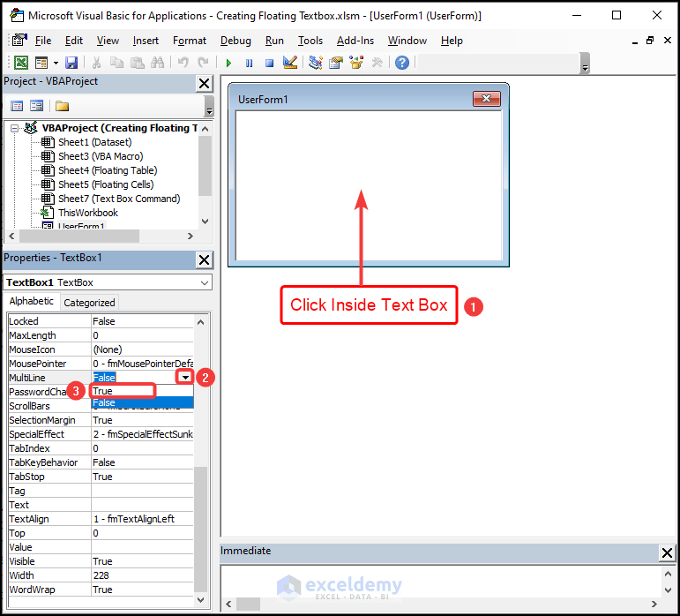680x616 pixels.
Task: Click the Paste toolbar icon
Action: (138, 63)
